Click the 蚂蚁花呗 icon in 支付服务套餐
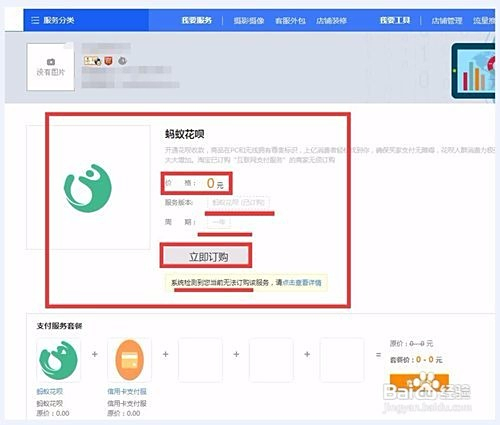This screenshot has width=500, height=425. pyautogui.click(x=59, y=360)
